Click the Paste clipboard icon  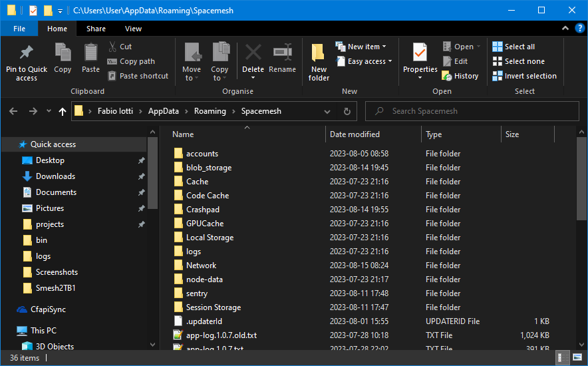[90, 53]
